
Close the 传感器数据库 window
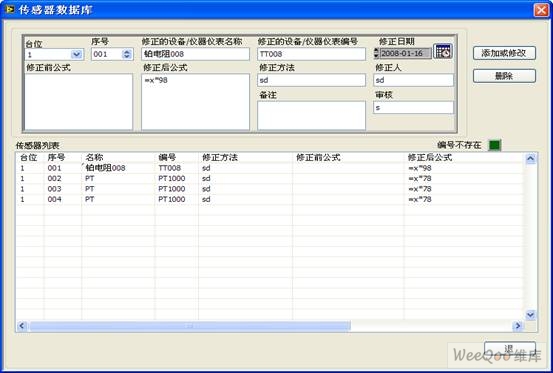(541, 10)
